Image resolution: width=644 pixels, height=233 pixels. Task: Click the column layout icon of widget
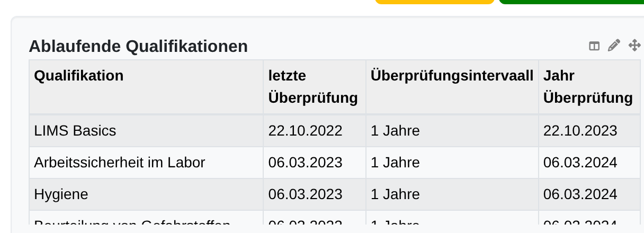(594, 46)
